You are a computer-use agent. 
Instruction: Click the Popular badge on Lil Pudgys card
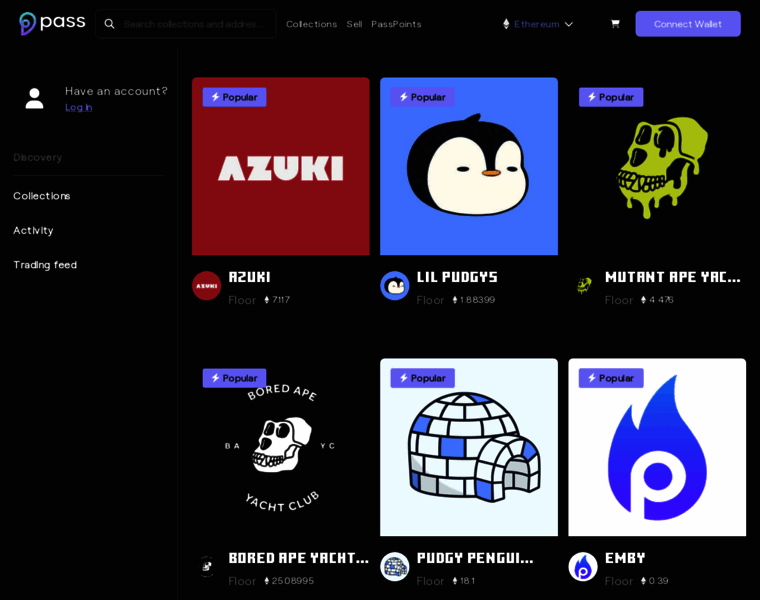click(422, 97)
